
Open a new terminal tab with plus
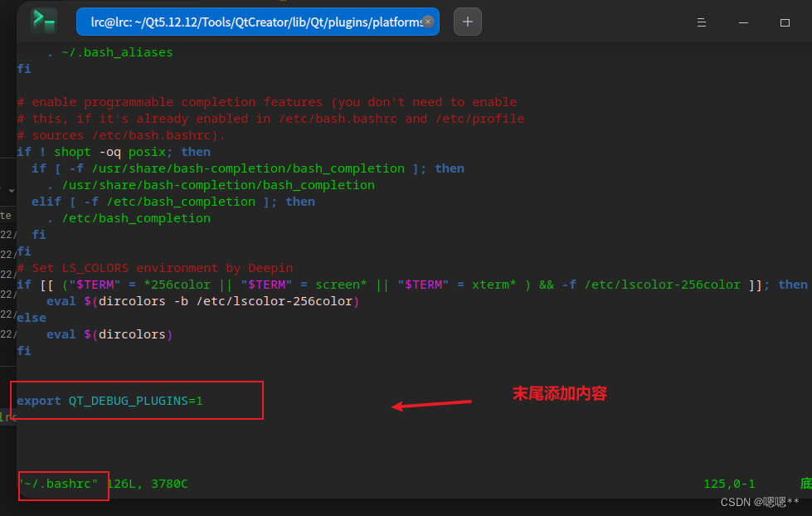click(x=468, y=22)
